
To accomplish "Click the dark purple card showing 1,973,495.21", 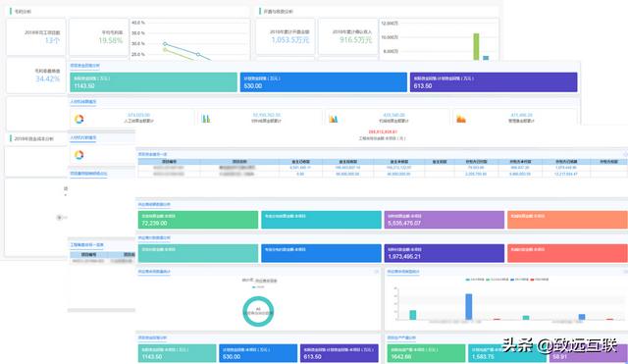I will (x=444, y=253).
